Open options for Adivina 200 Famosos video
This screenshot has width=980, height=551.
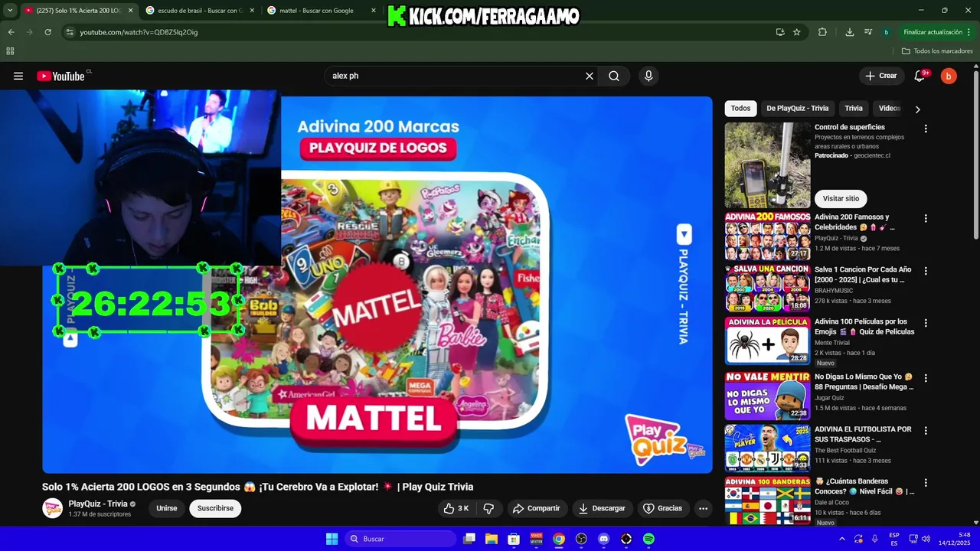tap(926, 218)
